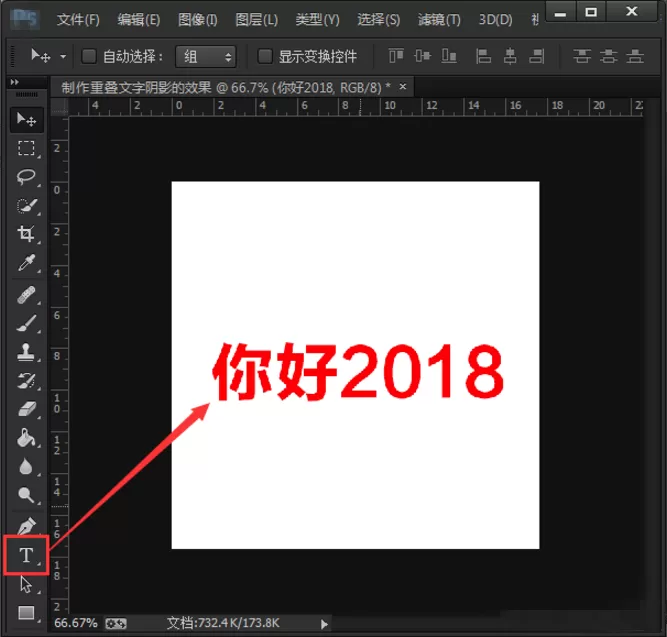Select the Dodge tool
Viewport: 667px width, 637px height.
point(26,495)
